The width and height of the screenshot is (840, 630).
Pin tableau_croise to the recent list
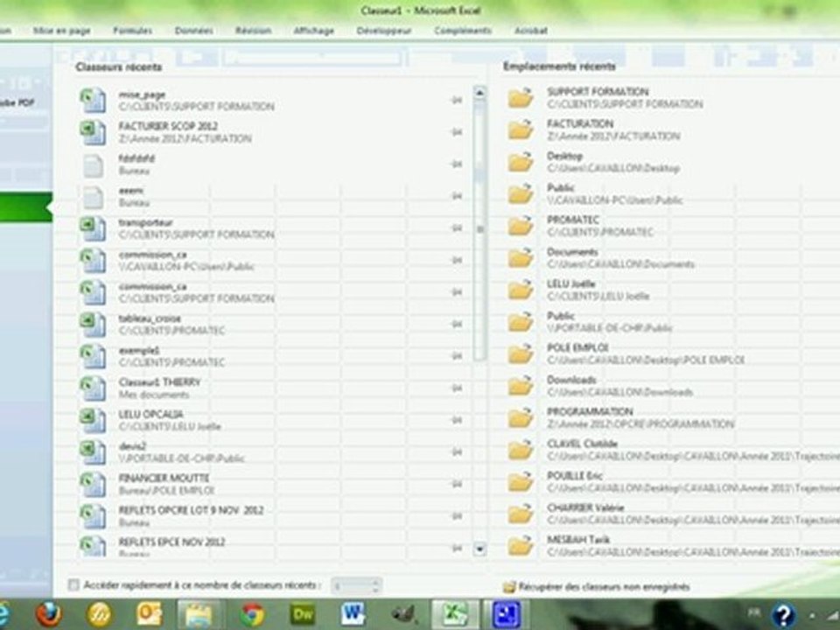coord(457,324)
